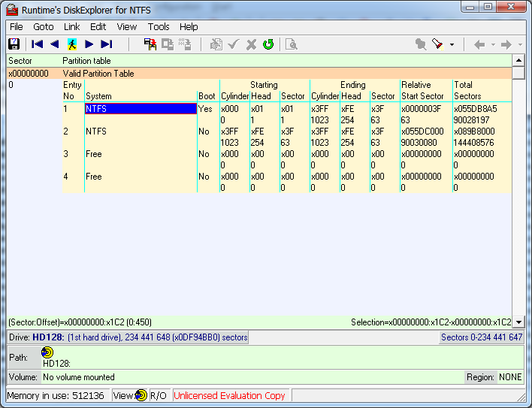
Task: Click the Sector:Offset status text
Action: click(80, 322)
